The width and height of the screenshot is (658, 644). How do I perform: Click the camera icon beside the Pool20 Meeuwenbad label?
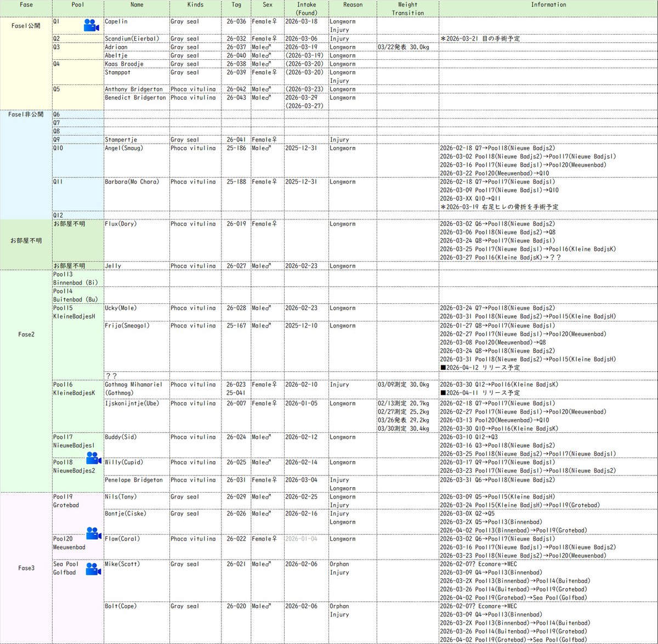click(x=94, y=533)
